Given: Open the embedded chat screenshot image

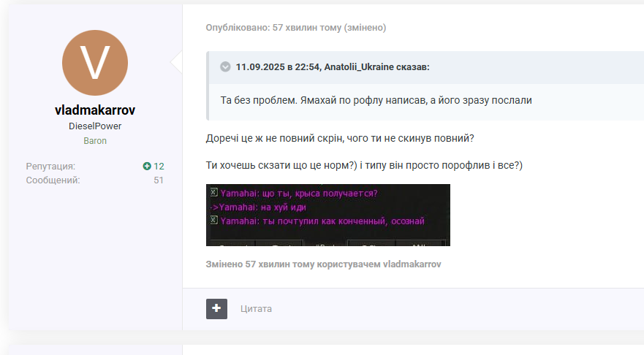Looking at the screenshot, I should 327,215.
